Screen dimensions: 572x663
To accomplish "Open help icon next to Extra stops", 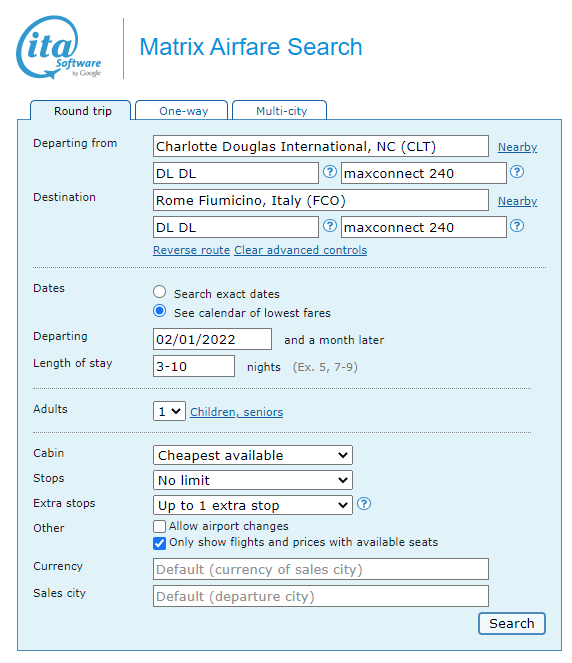I will point(364,504).
